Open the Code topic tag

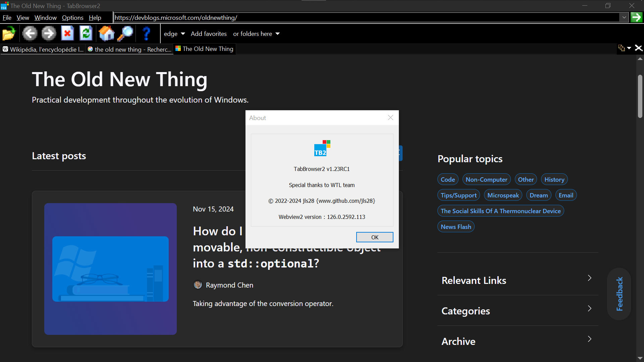[x=448, y=180]
